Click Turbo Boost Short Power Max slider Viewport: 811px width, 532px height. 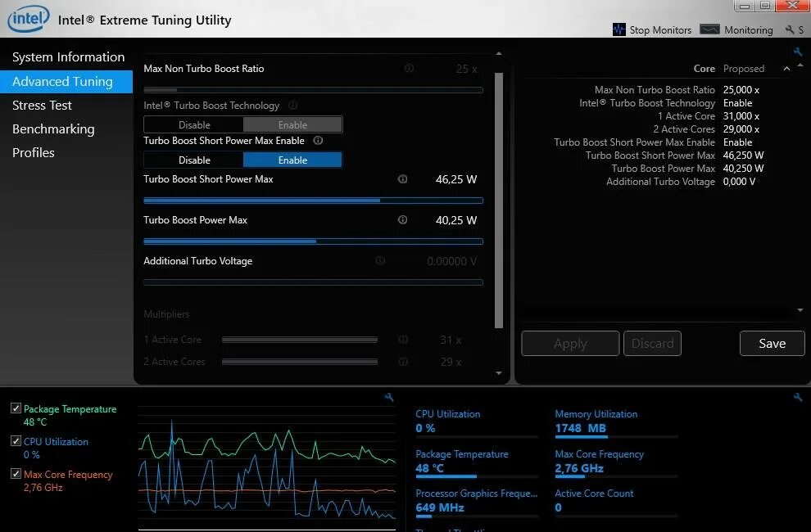coord(314,200)
